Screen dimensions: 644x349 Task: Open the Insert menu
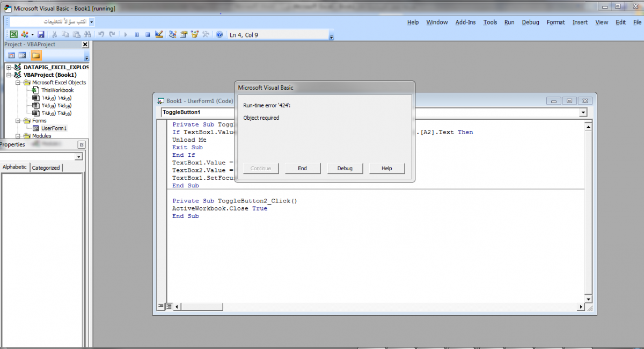click(x=580, y=22)
